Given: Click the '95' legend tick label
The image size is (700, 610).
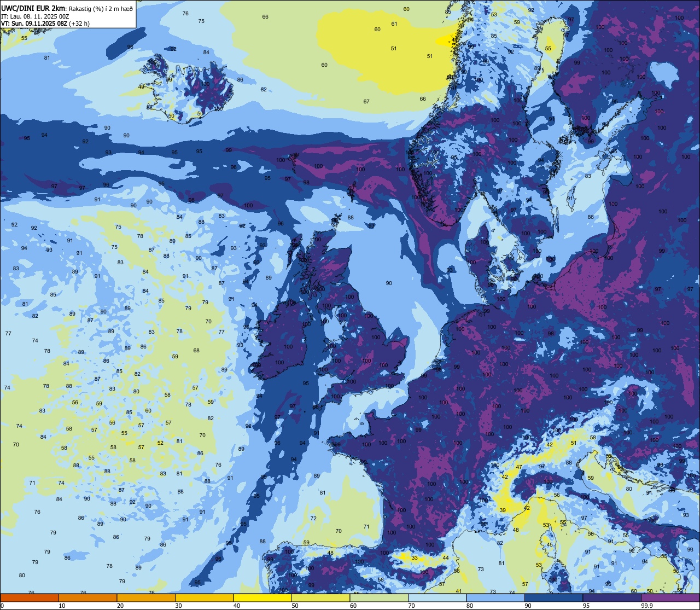Looking at the screenshot, I should (x=586, y=606).
